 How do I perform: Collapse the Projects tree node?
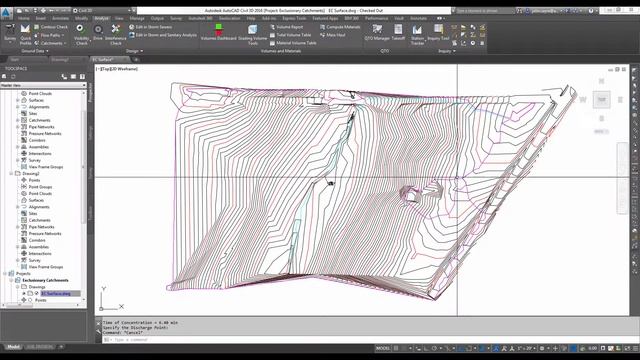tap(5, 273)
